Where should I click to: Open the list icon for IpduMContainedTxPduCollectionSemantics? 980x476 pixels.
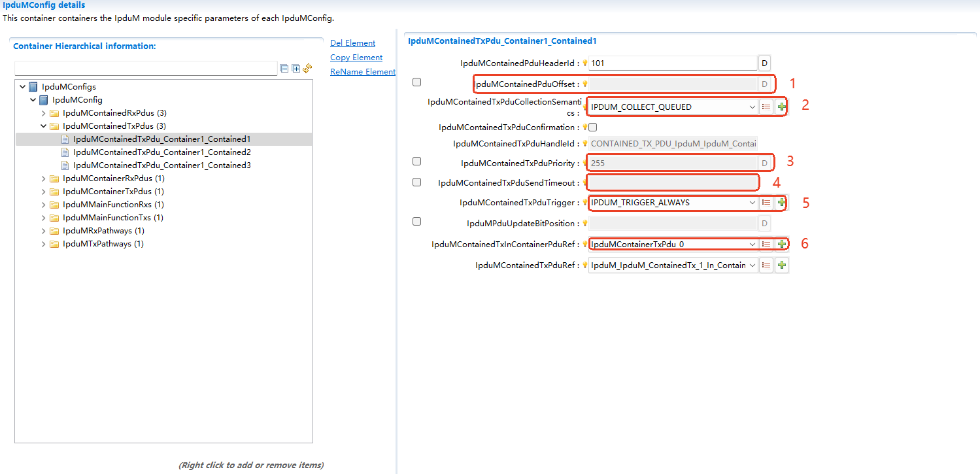tap(766, 106)
